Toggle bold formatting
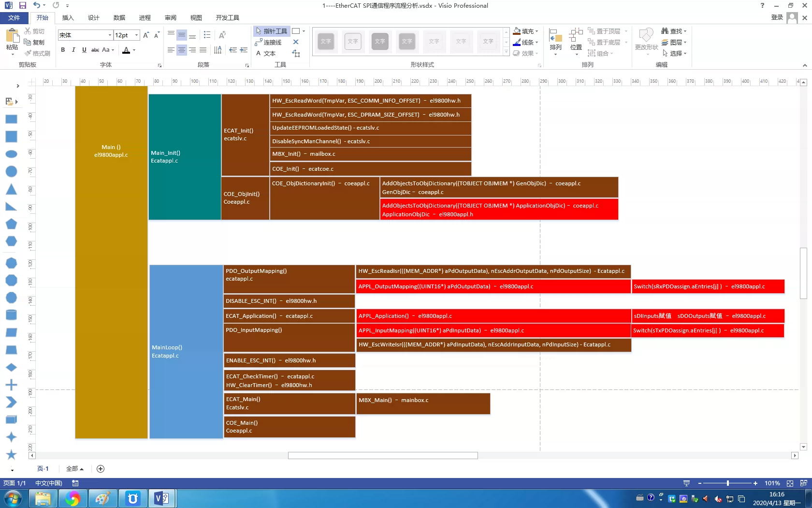Screen dimensions: 812x508 click(63, 50)
